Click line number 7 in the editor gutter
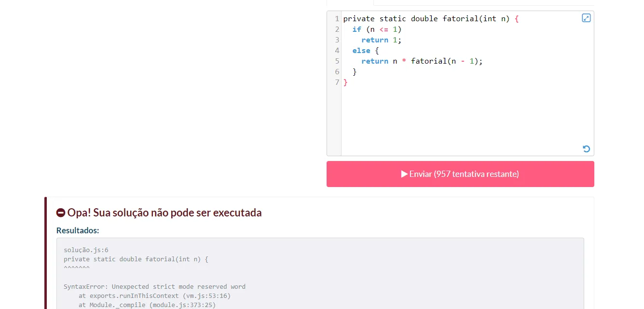Viewport: 644px width, 309px height. 337,82
